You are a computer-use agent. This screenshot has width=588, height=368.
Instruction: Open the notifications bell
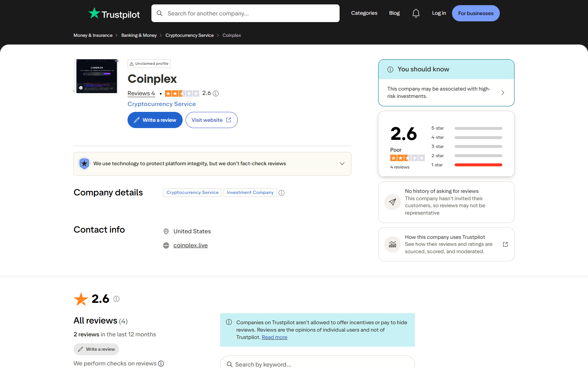(416, 13)
